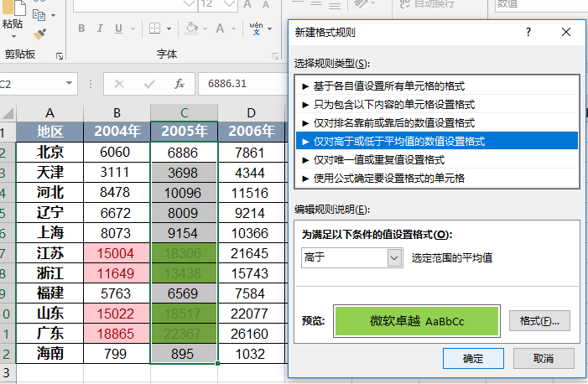Open fill color dropdown arrow
The image size is (588, 384).
(x=205, y=29)
